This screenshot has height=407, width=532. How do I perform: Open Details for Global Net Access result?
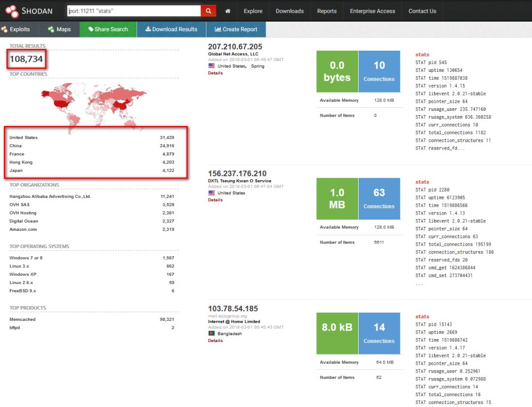pyautogui.click(x=215, y=73)
